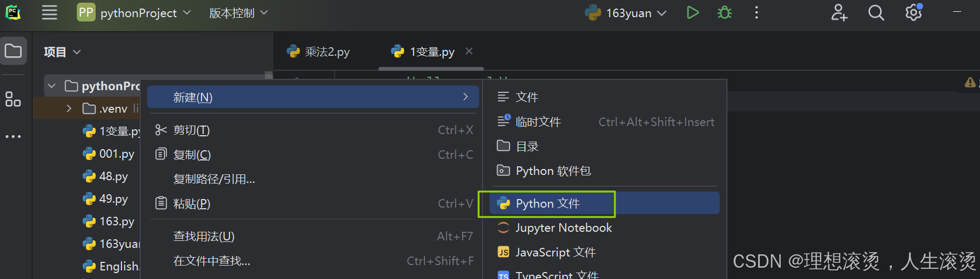
Task: Run the 163yuan configuration
Action: (x=693, y=12)
